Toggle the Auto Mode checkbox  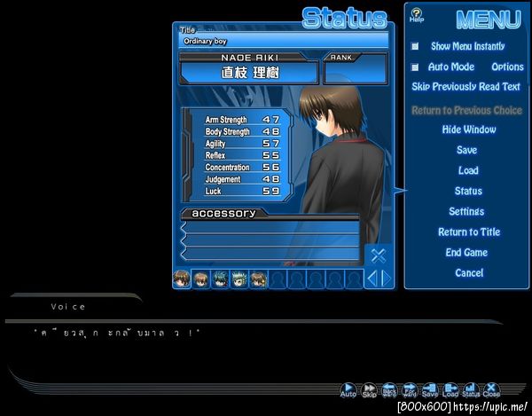(415, 67)
